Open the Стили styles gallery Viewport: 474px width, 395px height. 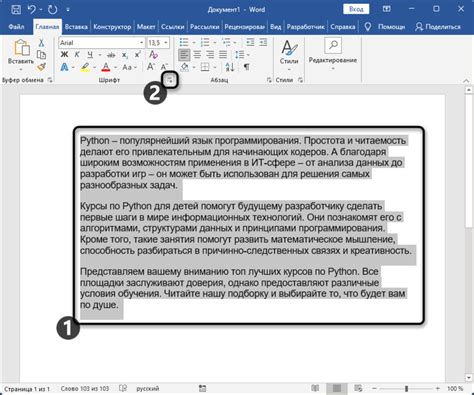coord(289,54)
